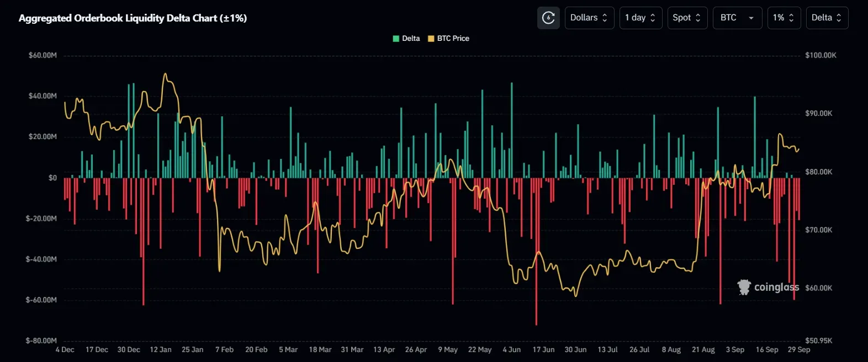Image resolution: width=868 pixels, height=362 pixels.
Task: Click the yellow BTC Price legend swatch
Action: tap(431, 39)
